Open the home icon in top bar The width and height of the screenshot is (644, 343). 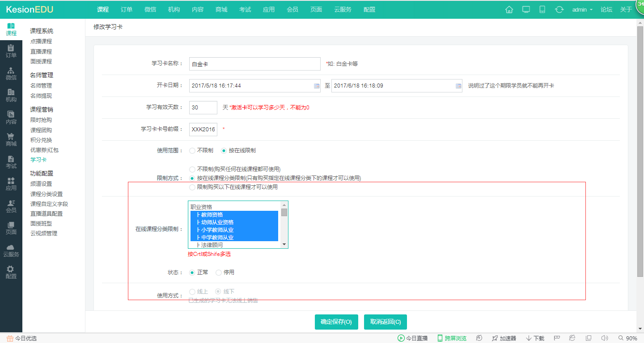tap(509, 9)
